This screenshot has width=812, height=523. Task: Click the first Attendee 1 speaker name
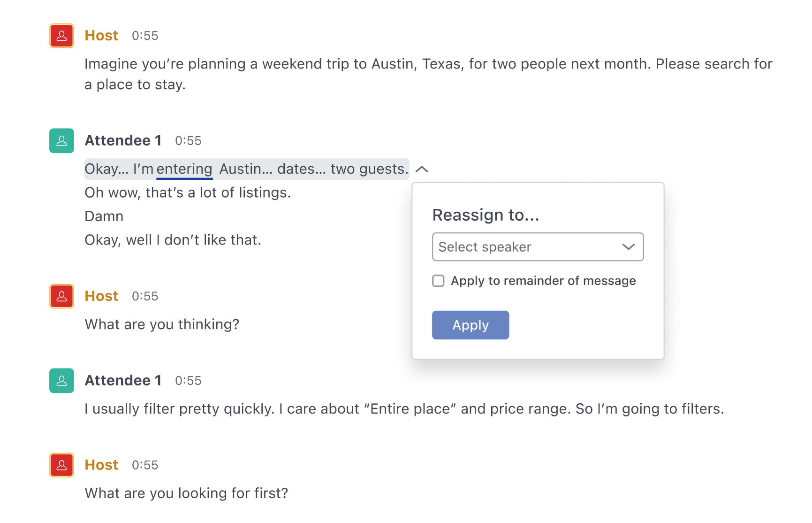click(x=123, y=141)
